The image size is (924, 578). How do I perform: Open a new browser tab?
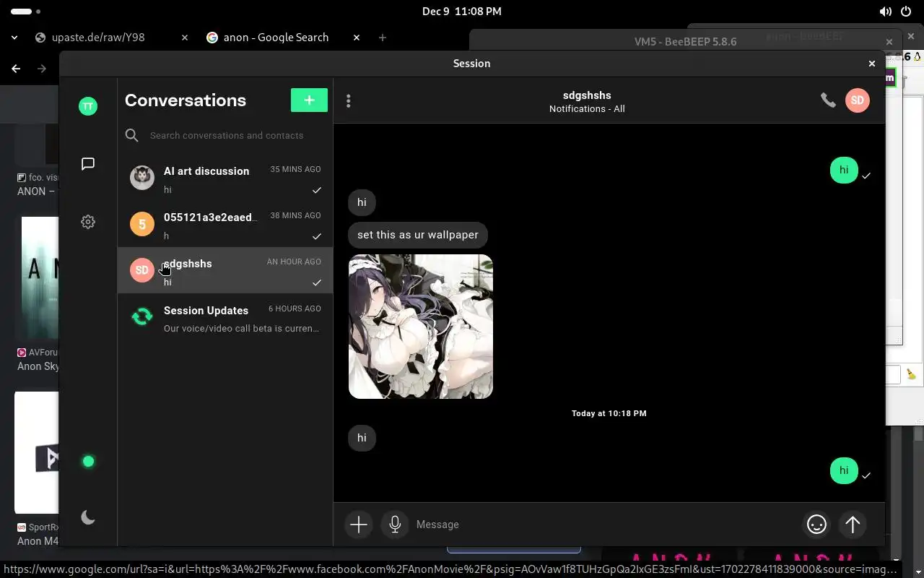coord(383,38)
